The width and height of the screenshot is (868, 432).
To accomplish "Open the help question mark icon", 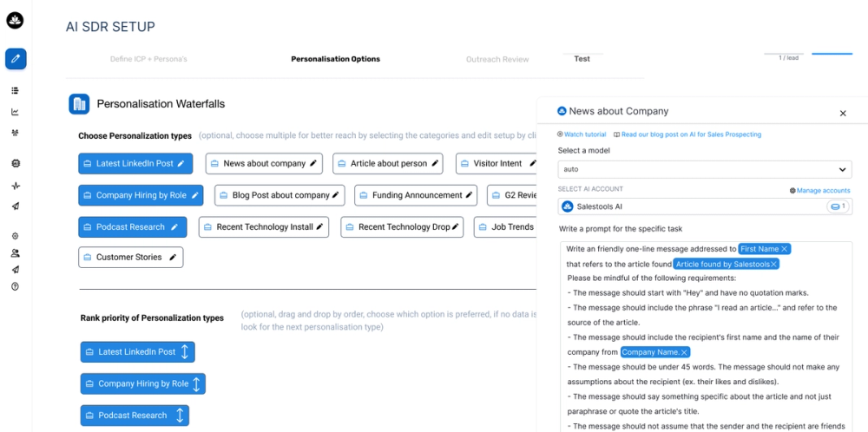I will click(15, 286).
